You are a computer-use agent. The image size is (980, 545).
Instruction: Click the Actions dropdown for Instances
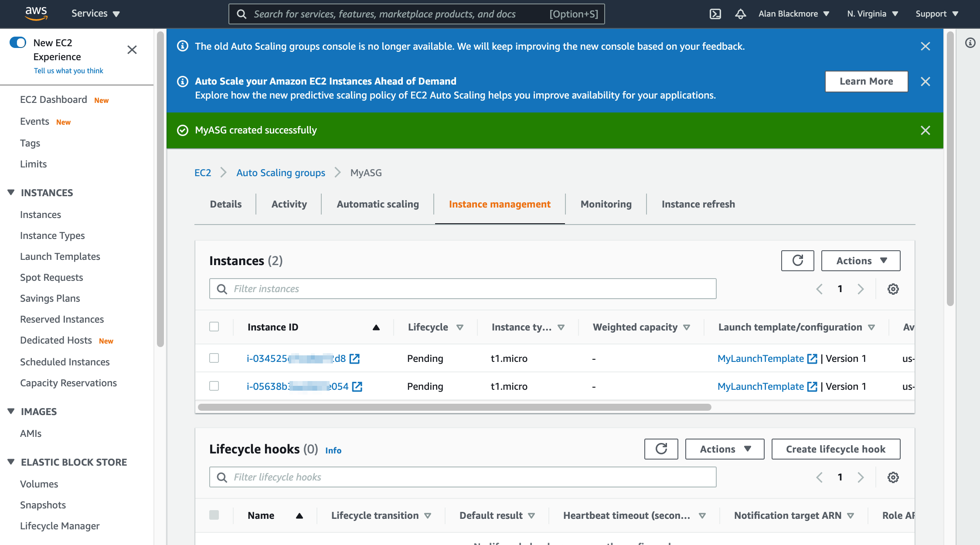point(861,260)
